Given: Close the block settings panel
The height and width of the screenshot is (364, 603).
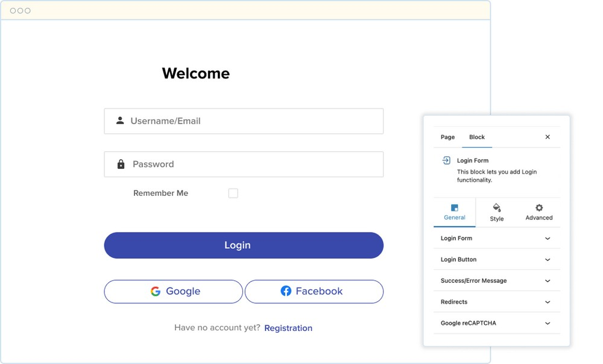Looking at the screenshot, I should click(548, 137).
